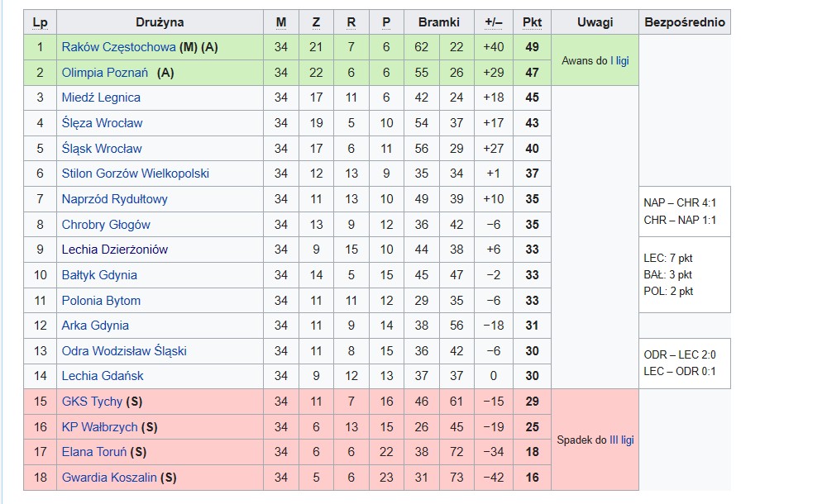827x504 pixels.
Task: Open the Arka Gdynia team page
Action: [95, 326]
